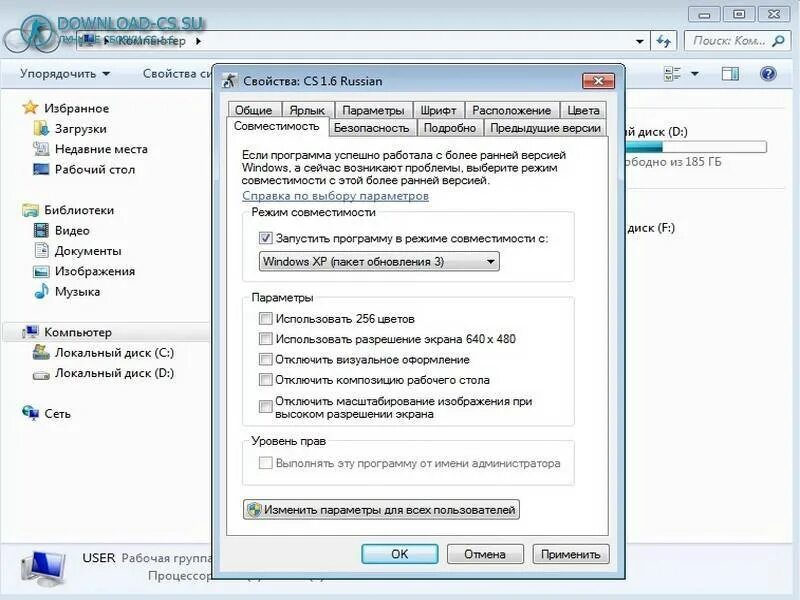Click the Favorites star icon in Explorer sidebar
This screenshot has height=600, width=800.
pyautogui.click(x=30, y=108)
